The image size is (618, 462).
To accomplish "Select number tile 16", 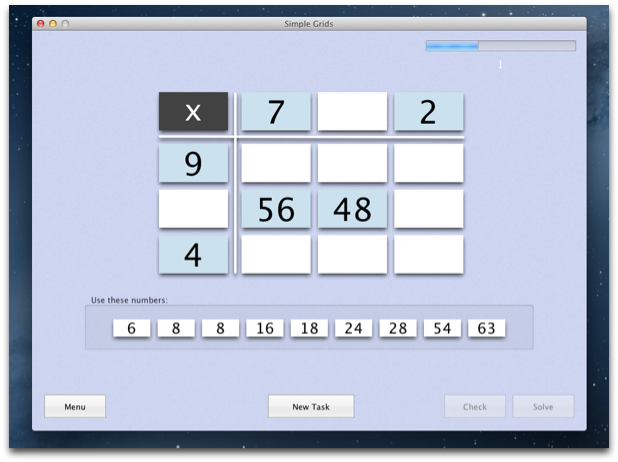I will (265, 328).
